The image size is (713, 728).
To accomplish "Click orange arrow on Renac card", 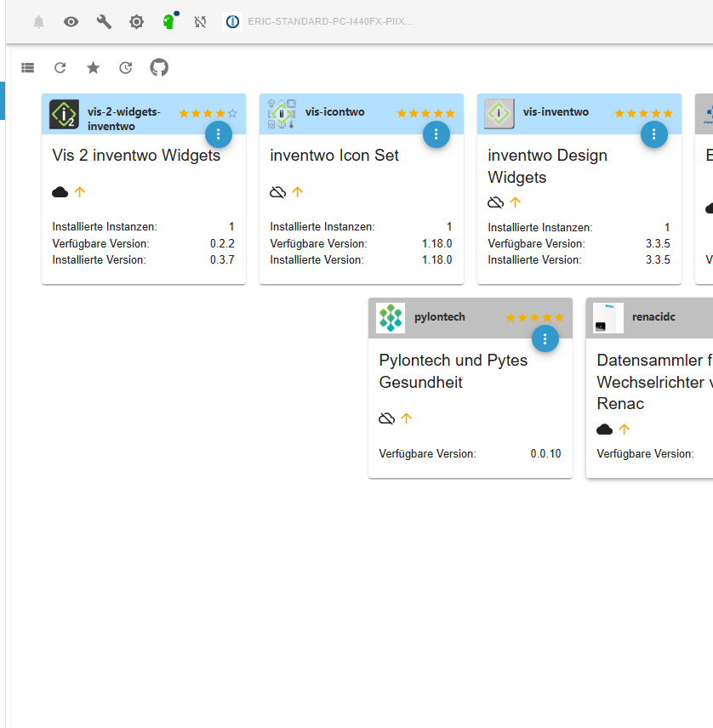I will coord(625,429).
